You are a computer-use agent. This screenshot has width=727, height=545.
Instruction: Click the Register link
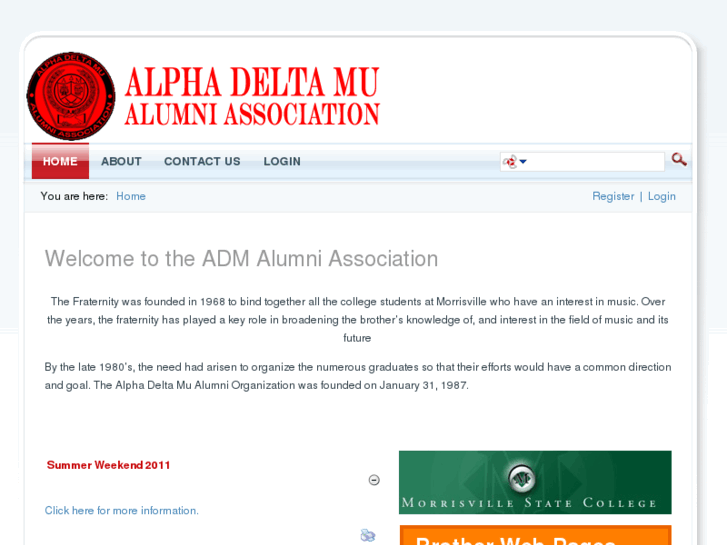point(613,196)
